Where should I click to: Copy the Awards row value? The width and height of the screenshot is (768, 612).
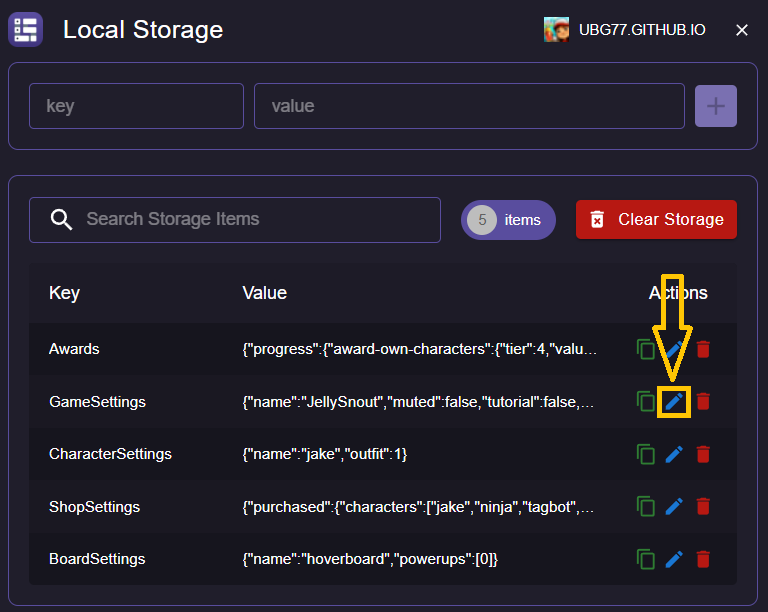point(646,349)
